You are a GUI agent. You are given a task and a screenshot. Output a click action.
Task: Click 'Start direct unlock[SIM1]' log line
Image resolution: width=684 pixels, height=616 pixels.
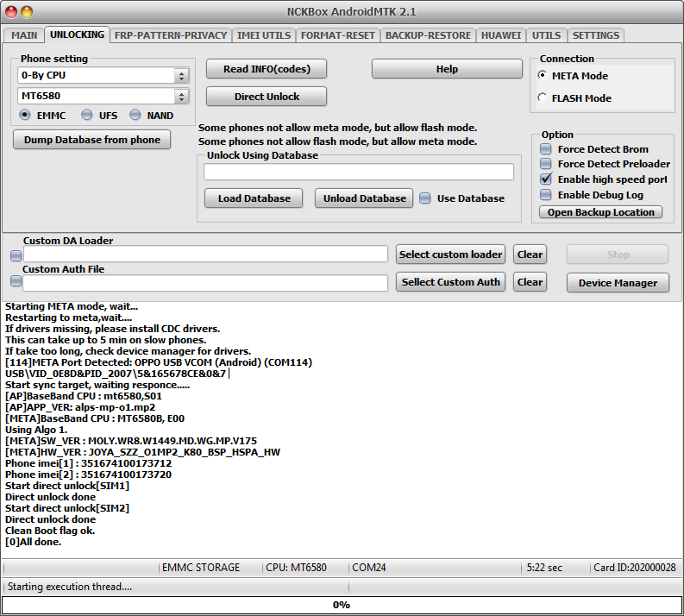coord(67,486)
